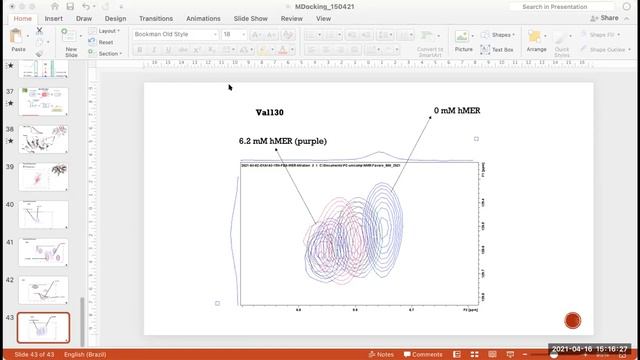Increase font size
Image resolution: width=640 pixels, height=360 pixels.
tap(257, 35)
